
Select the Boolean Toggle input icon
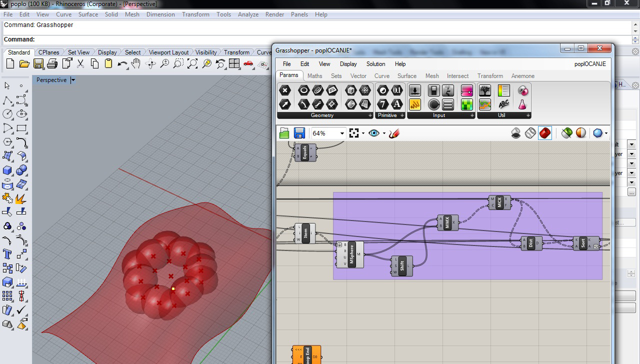[x=433, y=90]
